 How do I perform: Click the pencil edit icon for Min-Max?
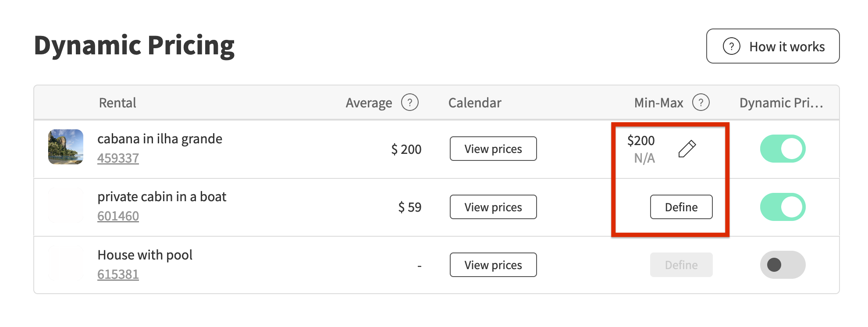click(x=687, y=149)
